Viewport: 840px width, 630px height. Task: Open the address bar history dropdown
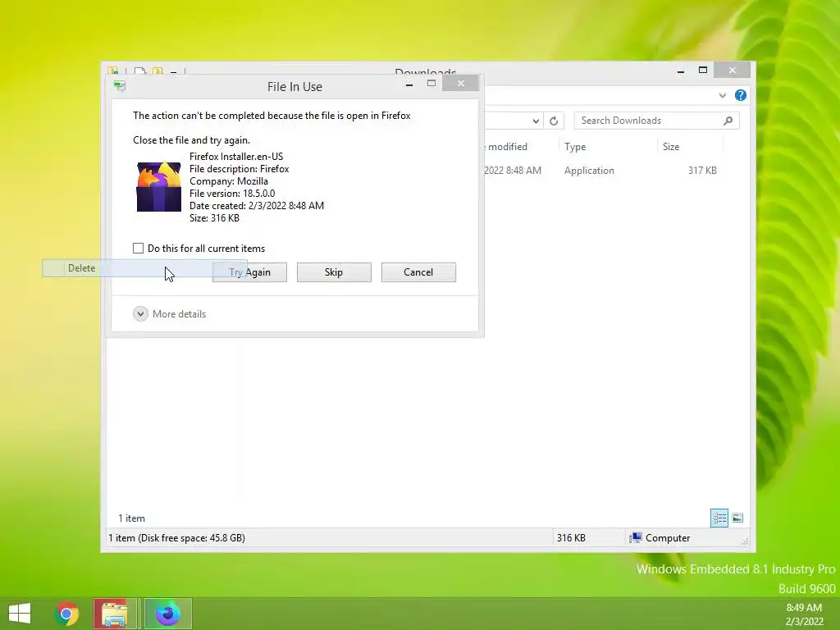click(x=536, y=121)
